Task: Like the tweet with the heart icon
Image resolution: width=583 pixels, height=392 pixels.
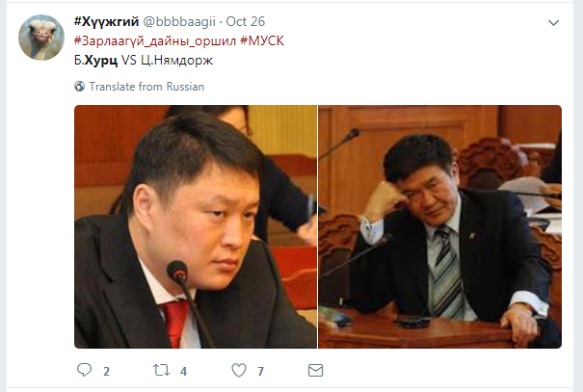Action: [x=239, y=370]
